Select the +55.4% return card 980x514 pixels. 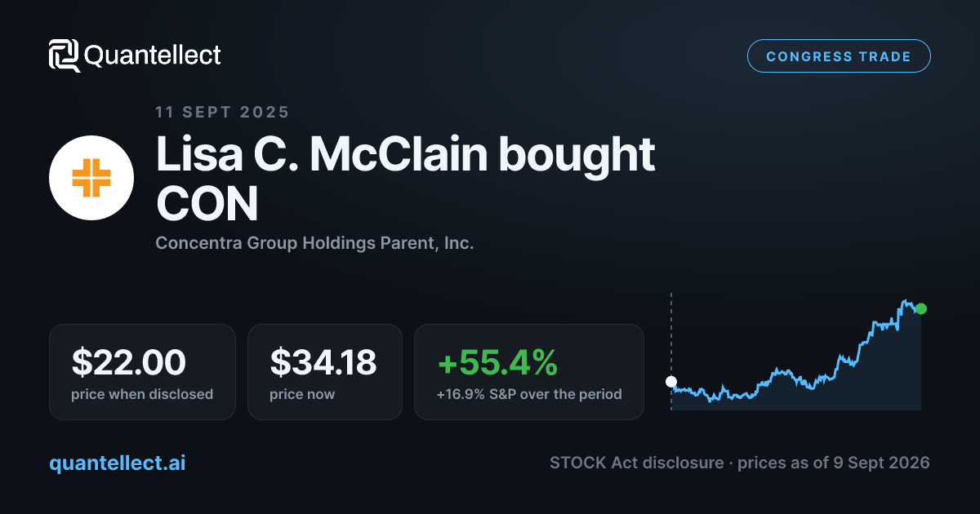click(x=529, y=372)
